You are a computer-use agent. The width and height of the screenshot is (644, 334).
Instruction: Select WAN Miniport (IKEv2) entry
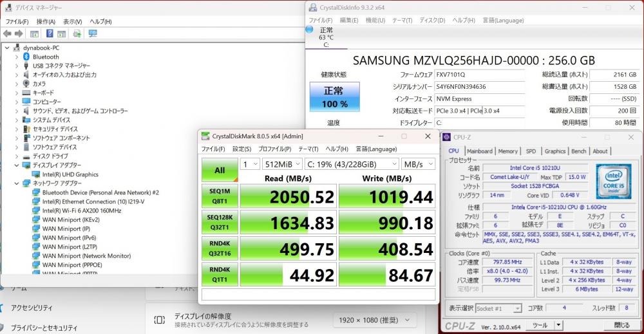pyautogui.click(x=71, y=219)
